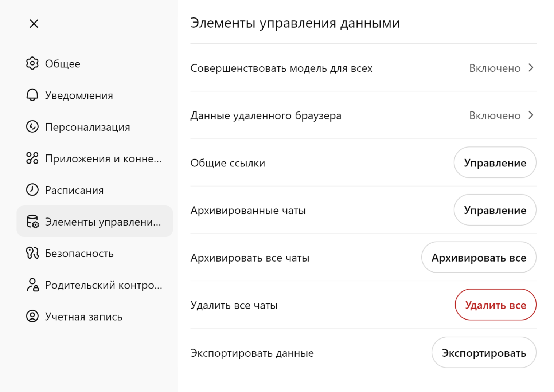Click Управление for Общие ссылки

[x=495, y=162]
